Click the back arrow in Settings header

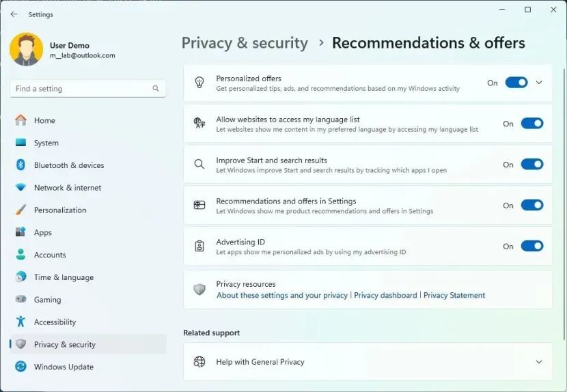point(14,14)
